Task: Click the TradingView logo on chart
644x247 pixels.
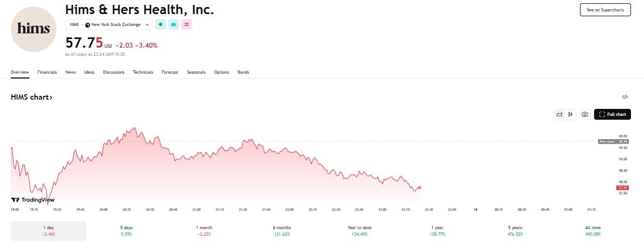Action: 33,200
